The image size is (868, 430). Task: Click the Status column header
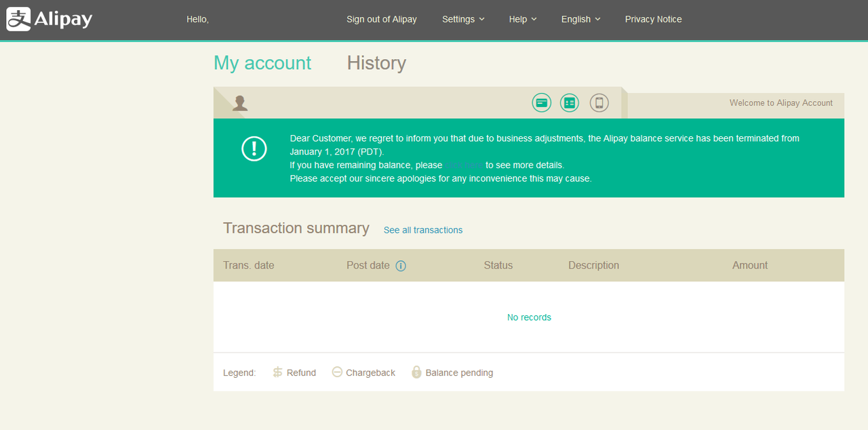click(x=498, y=265)
